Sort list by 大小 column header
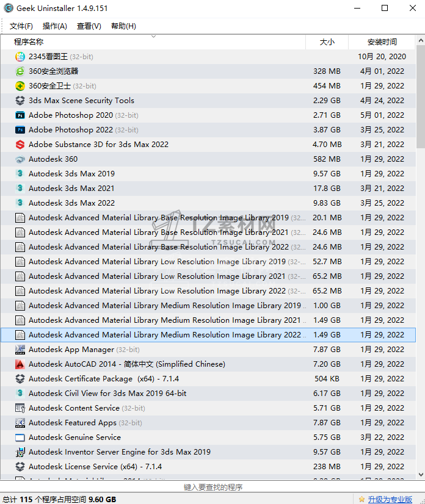The width and height of the screenshot is (425, 504). (327, 41)
